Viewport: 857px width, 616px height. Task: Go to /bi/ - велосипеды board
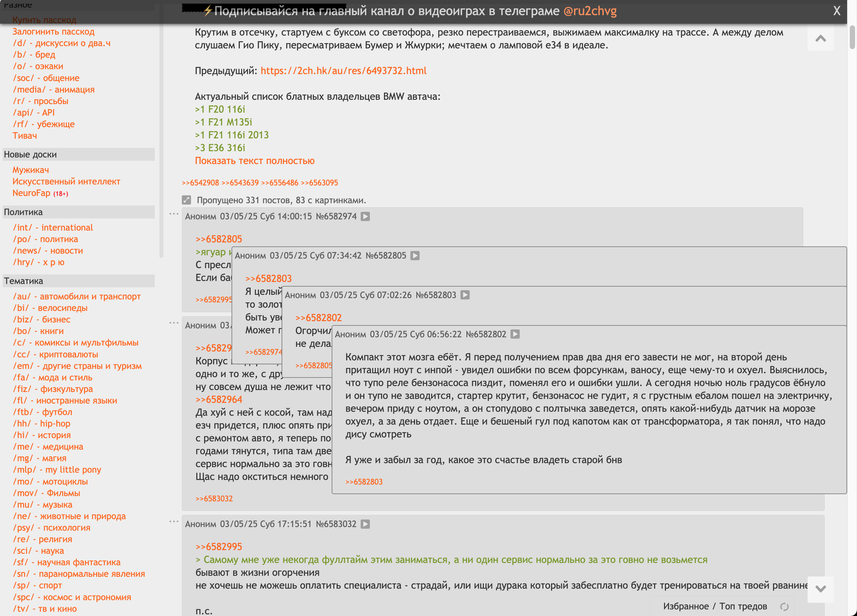tap(50, 308)
